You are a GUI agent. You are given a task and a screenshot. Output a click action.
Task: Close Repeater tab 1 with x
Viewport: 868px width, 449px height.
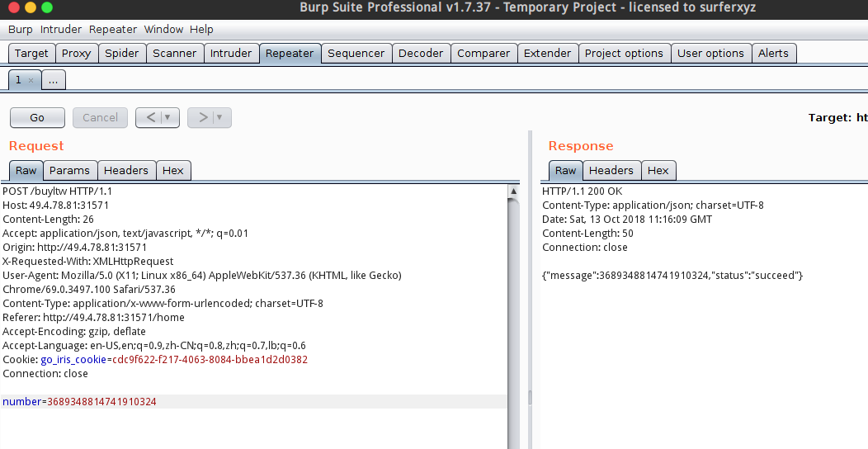(31, 81)
